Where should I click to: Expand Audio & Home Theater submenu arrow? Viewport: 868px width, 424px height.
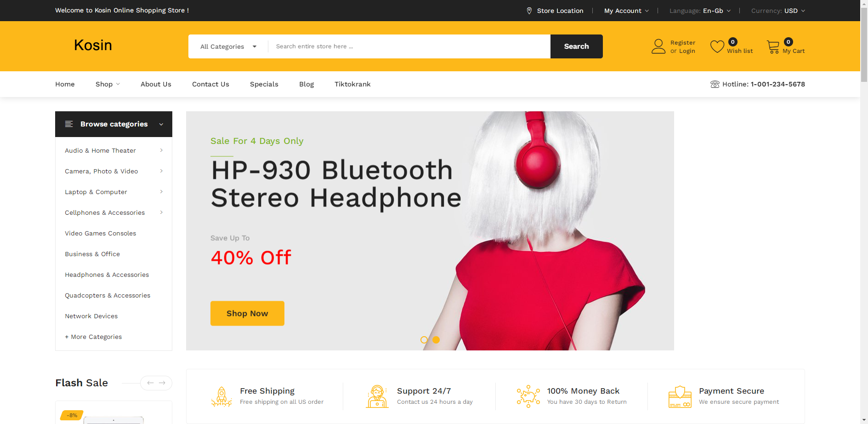pyautogui.click(x=161, y=150)
